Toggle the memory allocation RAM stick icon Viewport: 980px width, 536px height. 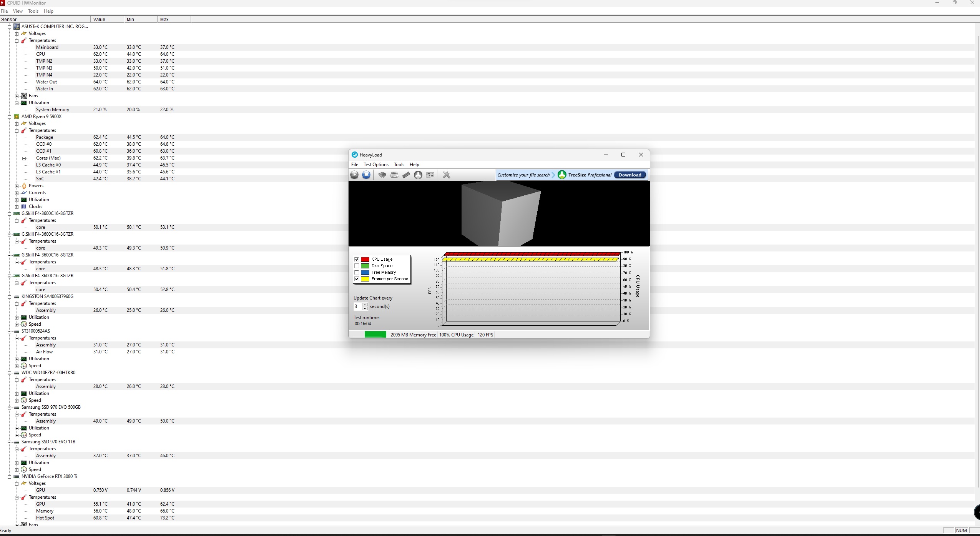click(406, 175)
